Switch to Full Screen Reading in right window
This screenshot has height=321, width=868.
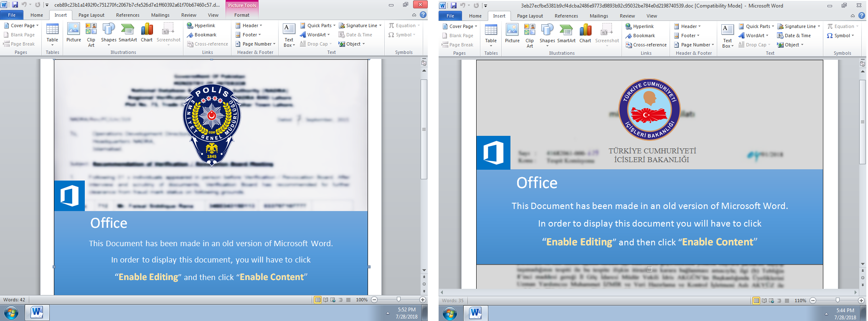[x=764, y=301]
